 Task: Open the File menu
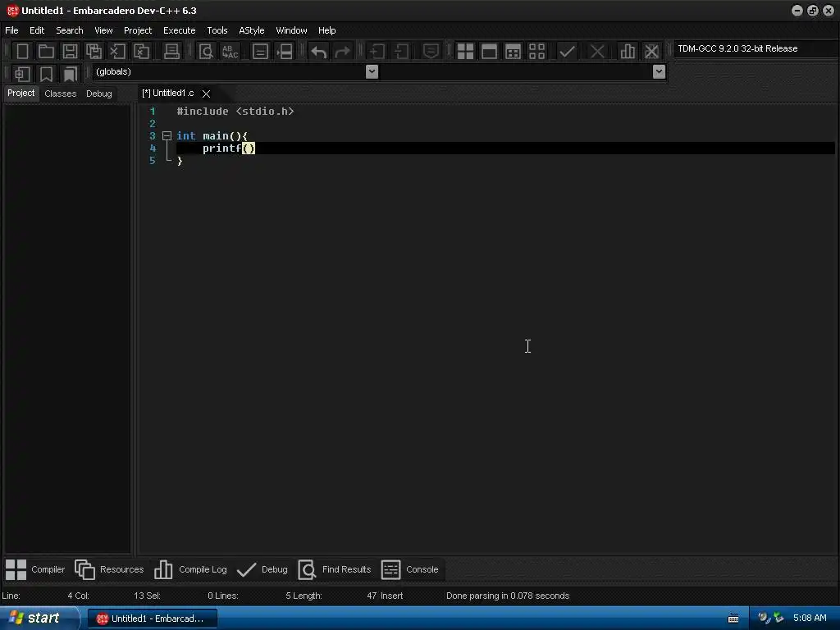click(x=11, y=30)
